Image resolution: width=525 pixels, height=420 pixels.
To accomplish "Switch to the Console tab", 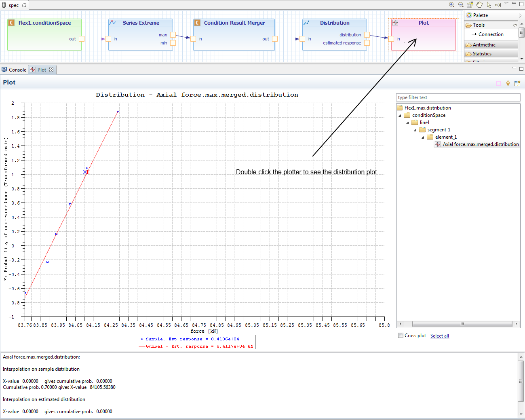I will coord(14,70).
